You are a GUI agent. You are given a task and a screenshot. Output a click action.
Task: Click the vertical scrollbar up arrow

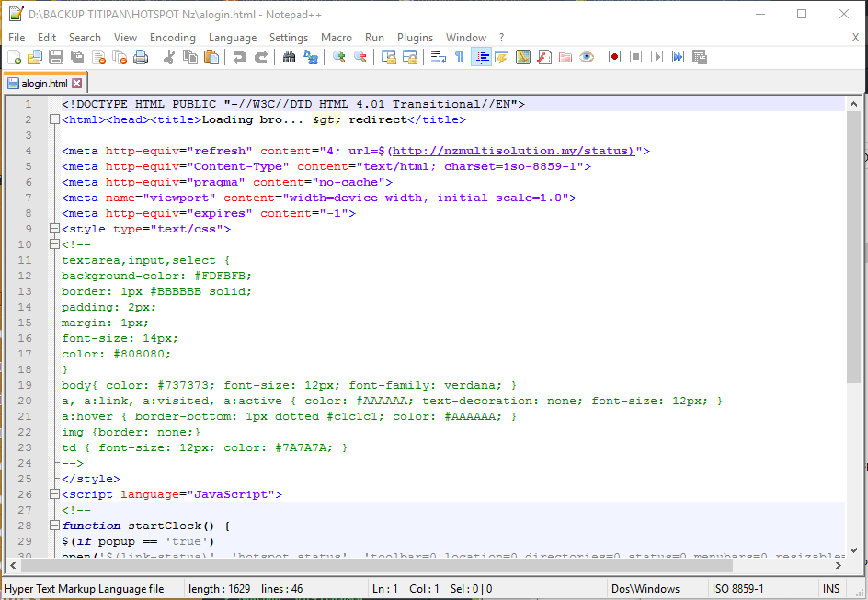click(x=853, y=104)
